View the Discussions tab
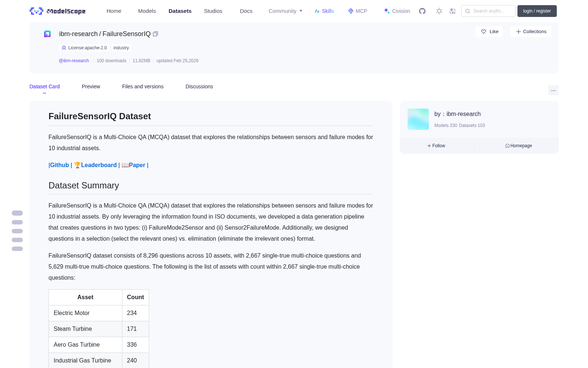The image size is (588, 368). point(199,86)
